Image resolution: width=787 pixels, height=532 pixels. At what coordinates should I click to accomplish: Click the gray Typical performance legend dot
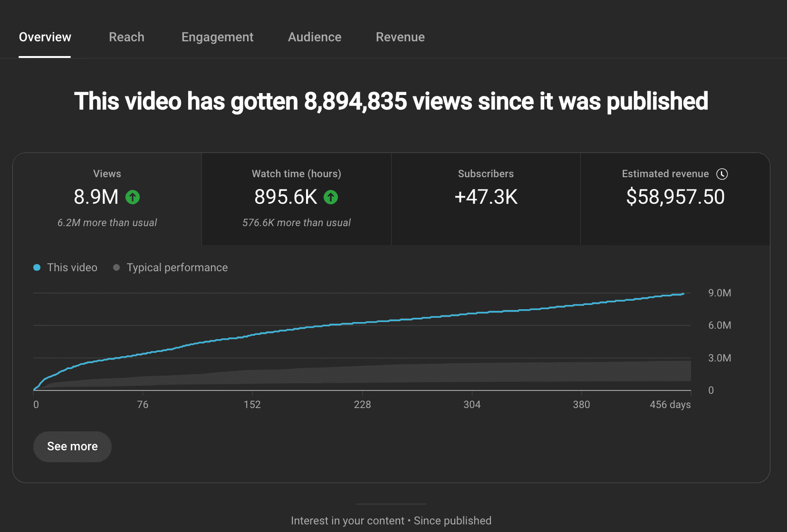tap(116, 267)
